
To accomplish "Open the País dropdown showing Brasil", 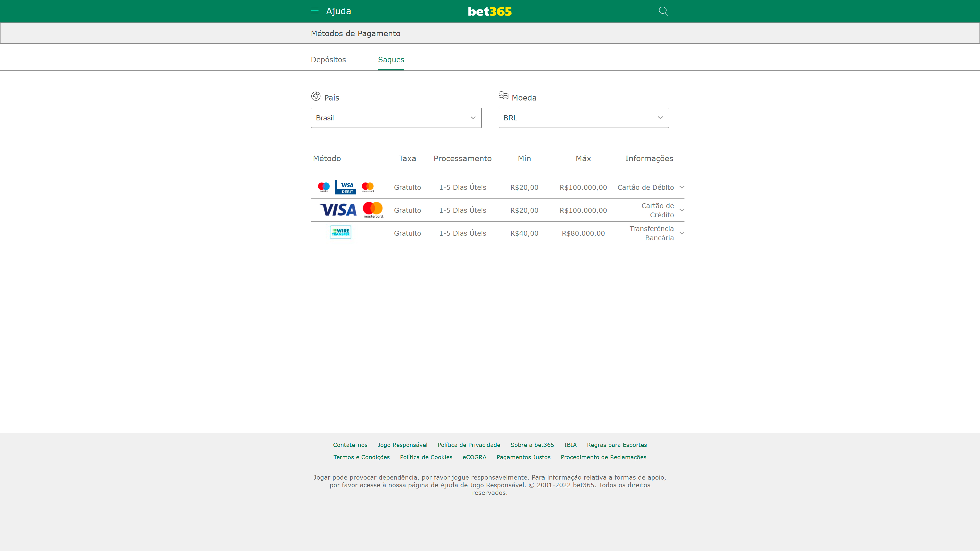I will [x=396, y=118].
